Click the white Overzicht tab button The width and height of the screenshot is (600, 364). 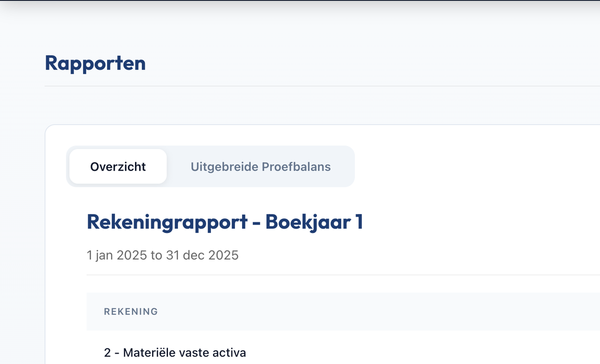pyautogui.click(x=118, y=166)
